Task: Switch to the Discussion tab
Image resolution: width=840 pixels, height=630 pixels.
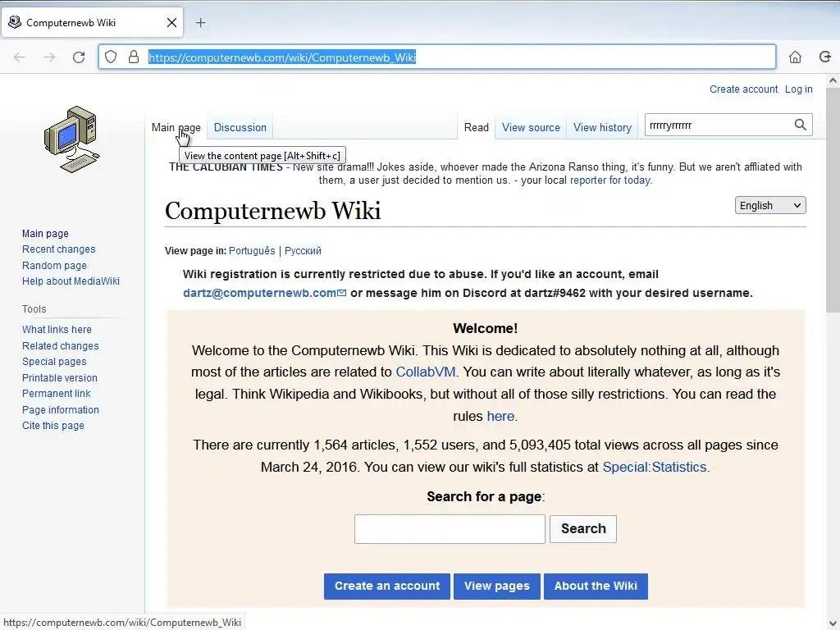Action: pyautogui.click(x=240, y=127)
